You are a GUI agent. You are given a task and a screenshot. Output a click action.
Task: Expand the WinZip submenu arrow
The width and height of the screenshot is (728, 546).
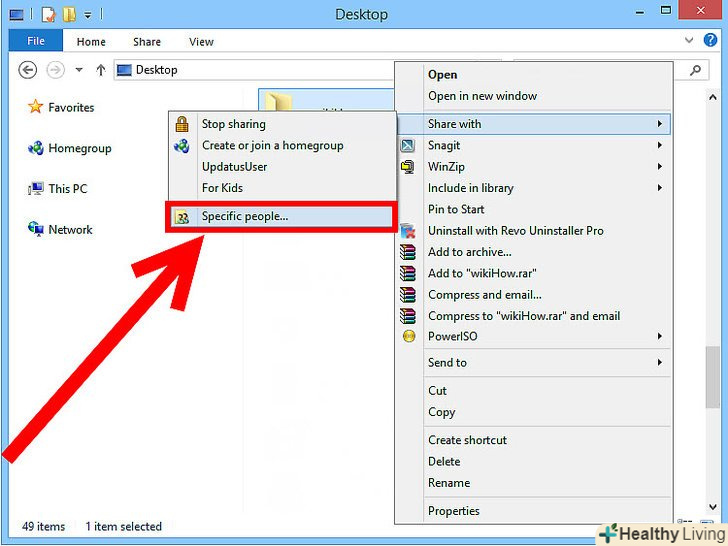659,167
